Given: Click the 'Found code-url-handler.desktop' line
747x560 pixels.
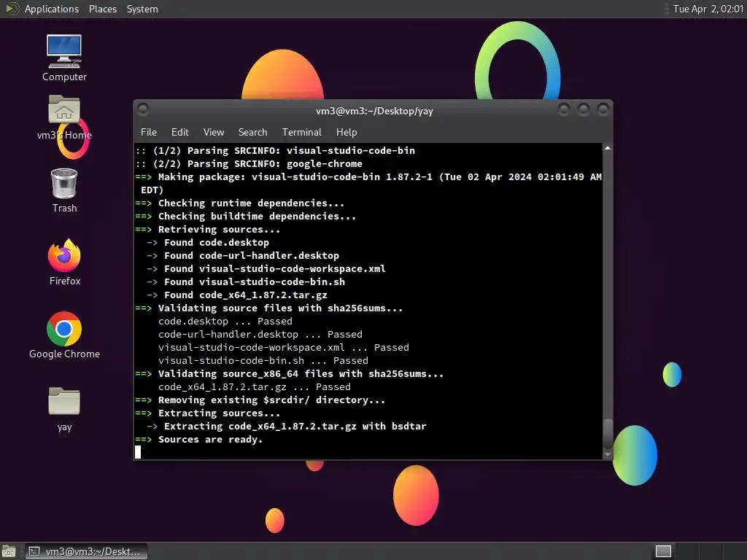Looking at the screenshot, I should [x=243, y=256].
